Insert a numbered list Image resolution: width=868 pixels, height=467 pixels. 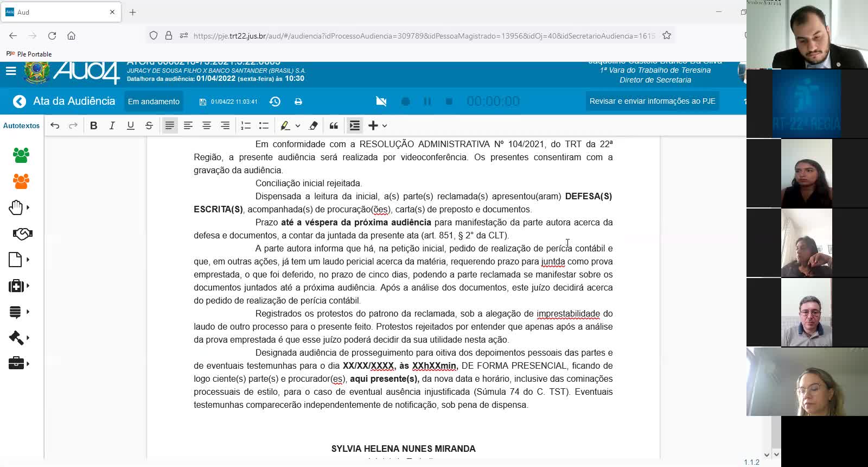pos(246,125)
